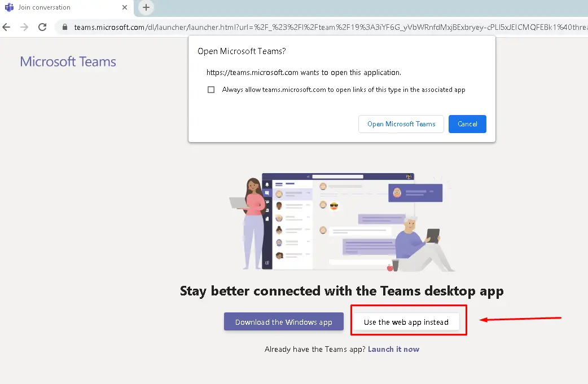Click the woman holding a laptop illustration
Viewport: 588px width, 384px height.
(252, 223)
